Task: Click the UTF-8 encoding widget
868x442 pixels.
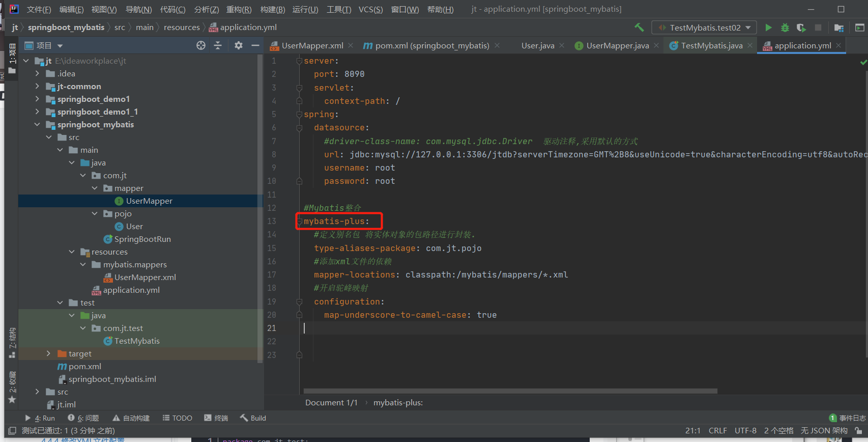Action: pyautogui.click(x=745, y=431)
